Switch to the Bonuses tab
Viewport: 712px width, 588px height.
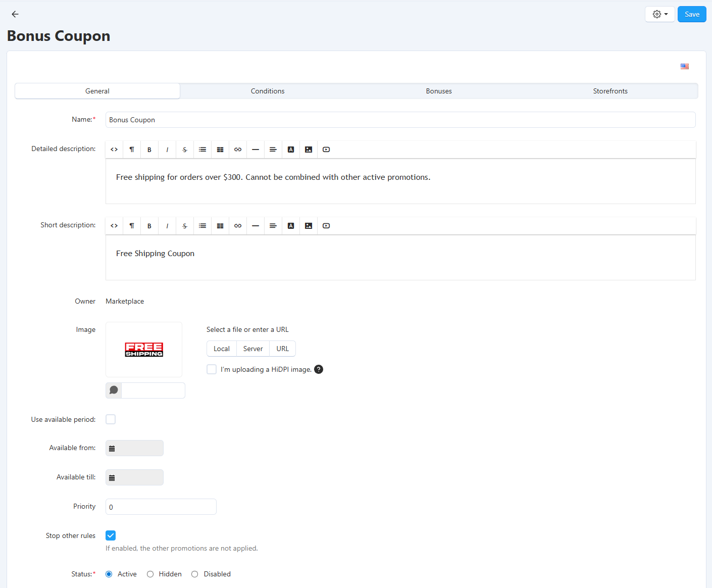439,91
